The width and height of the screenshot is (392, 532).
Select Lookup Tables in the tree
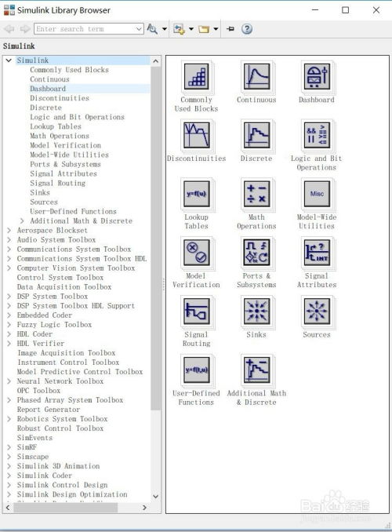coord(56,126)
